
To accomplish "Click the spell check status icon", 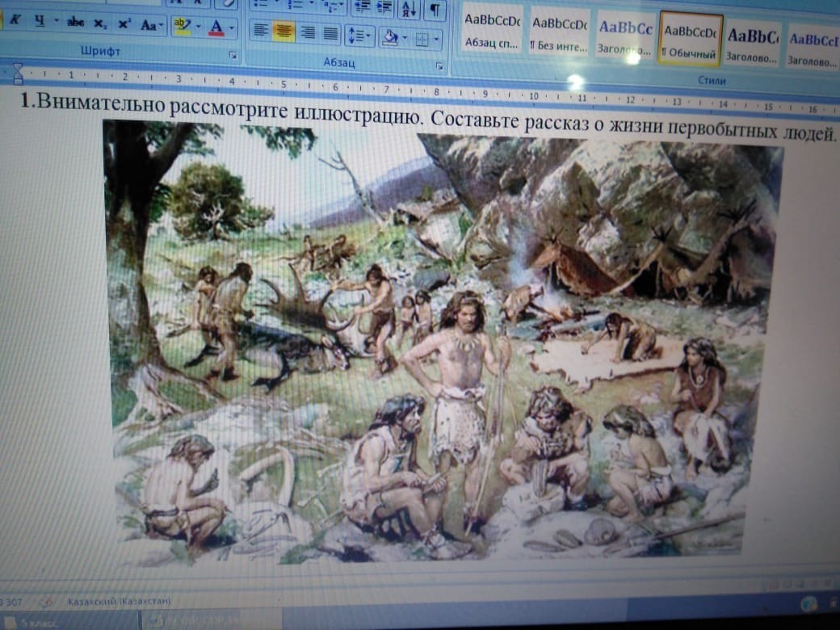I will click(x=47, y=603).
